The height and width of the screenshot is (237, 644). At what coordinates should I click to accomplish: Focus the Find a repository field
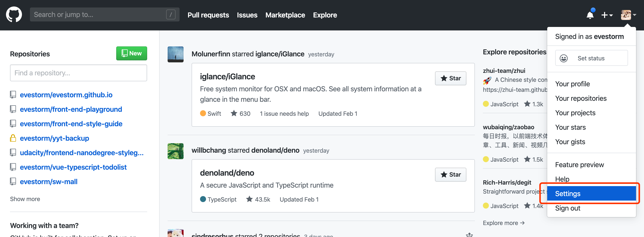pyautogui.click(x=79, y=73)
